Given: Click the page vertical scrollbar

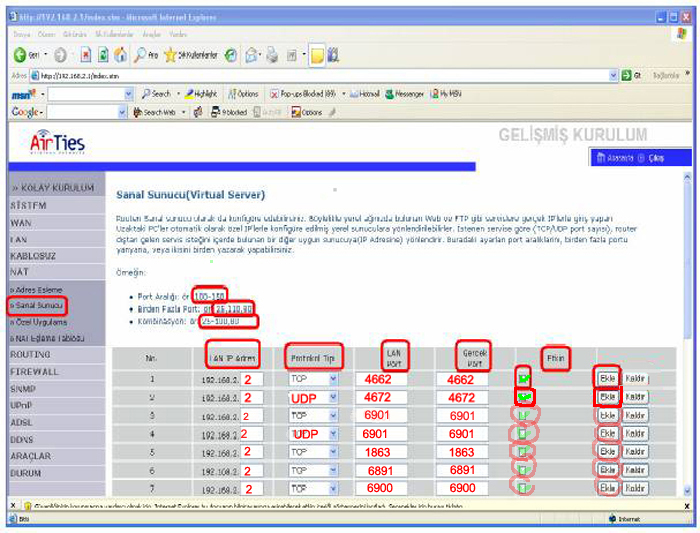Looking at the screenshot, I should pos(688,334).
